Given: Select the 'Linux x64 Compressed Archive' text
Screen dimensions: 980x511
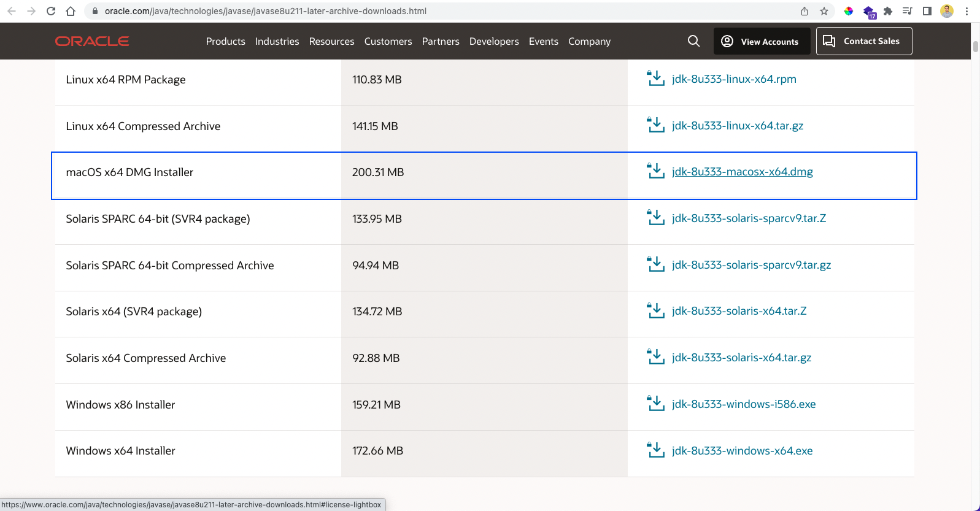Looking at the screenshot, I should (143, 126).
